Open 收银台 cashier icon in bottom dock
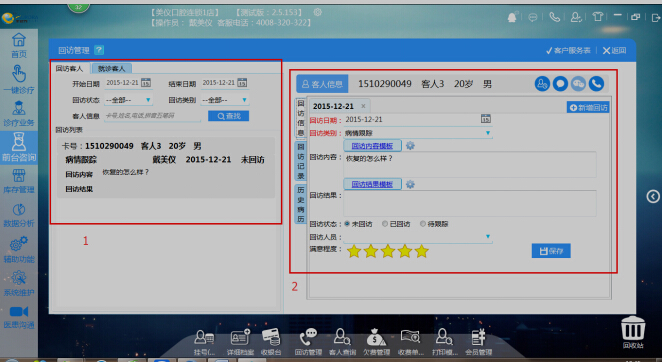 [271, 342]
